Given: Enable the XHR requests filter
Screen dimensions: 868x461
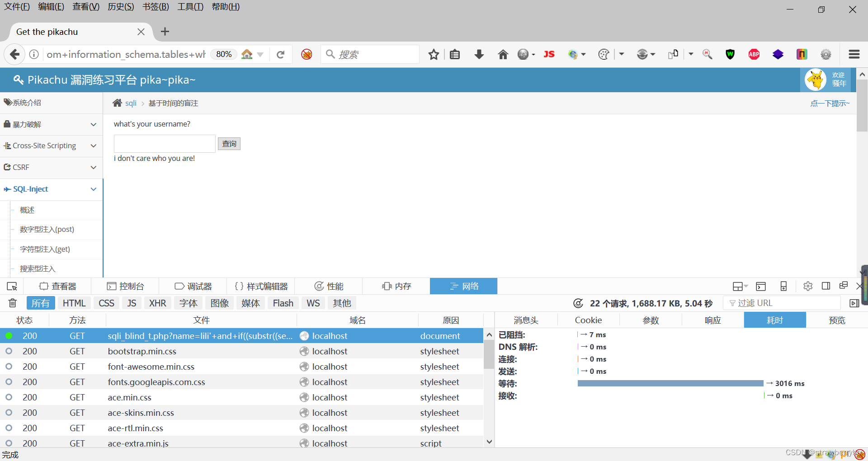Looking at the screenshot, I should (157, 303).
